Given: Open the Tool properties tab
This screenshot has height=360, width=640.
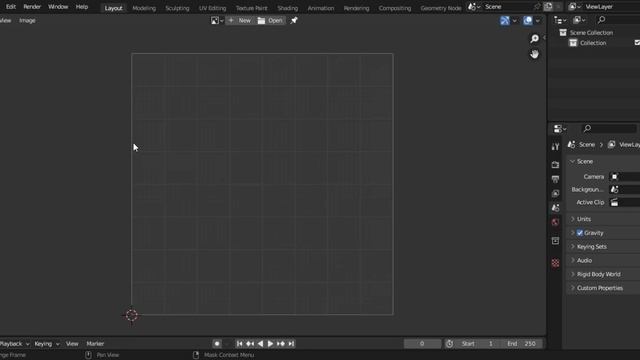Looking at the screenshot, I should (555, 147).
